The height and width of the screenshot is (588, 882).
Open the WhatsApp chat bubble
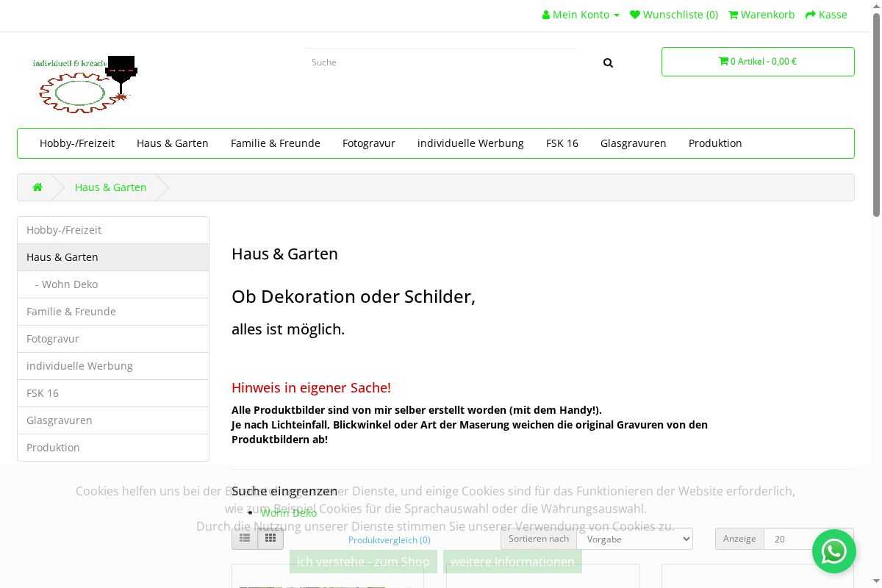click(833, 551)
